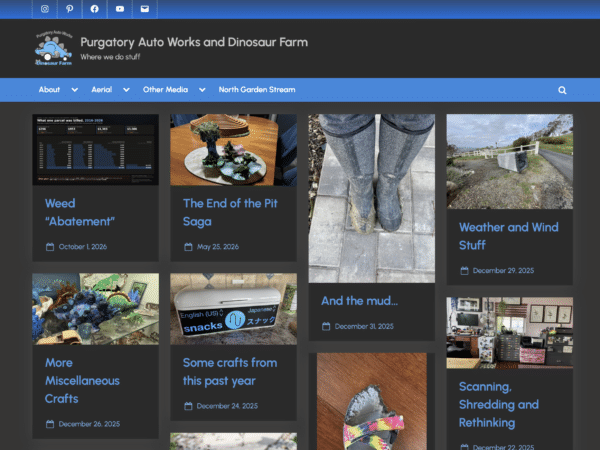This screenshot has width=600, height=450.
Task: Click the office scanning room thumbnail
Action: (510, 333)
